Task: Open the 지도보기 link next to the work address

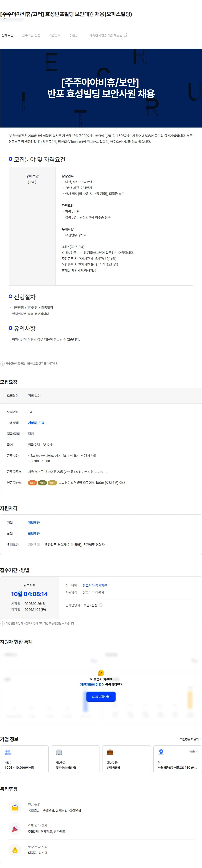Action: (100, 472)
